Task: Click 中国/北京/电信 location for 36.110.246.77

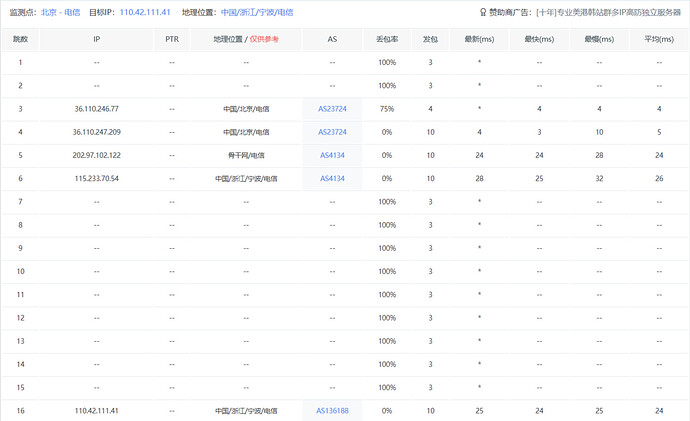Action: (246, 109)
